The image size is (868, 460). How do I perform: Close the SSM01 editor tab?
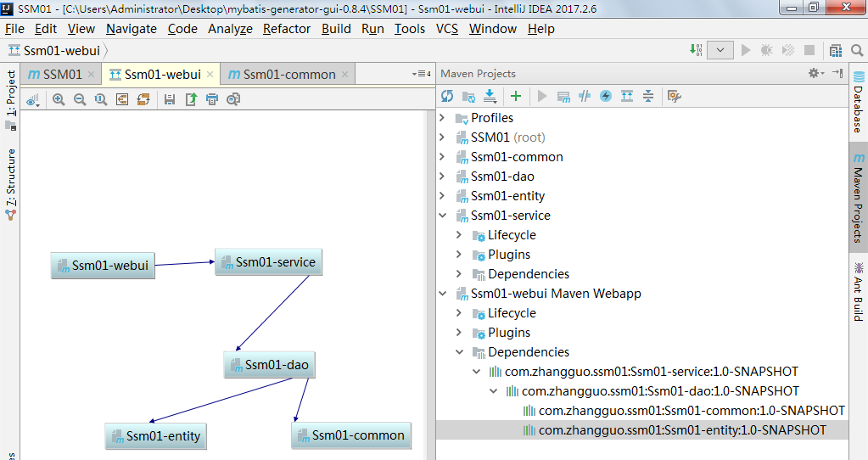tap(92, 74)
